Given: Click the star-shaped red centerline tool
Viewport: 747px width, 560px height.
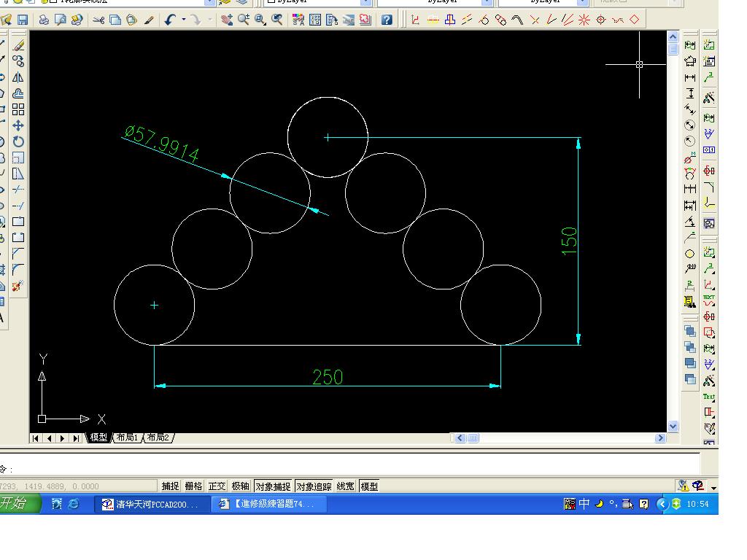Looking at the screenshot, I should [x=584, y=20].
